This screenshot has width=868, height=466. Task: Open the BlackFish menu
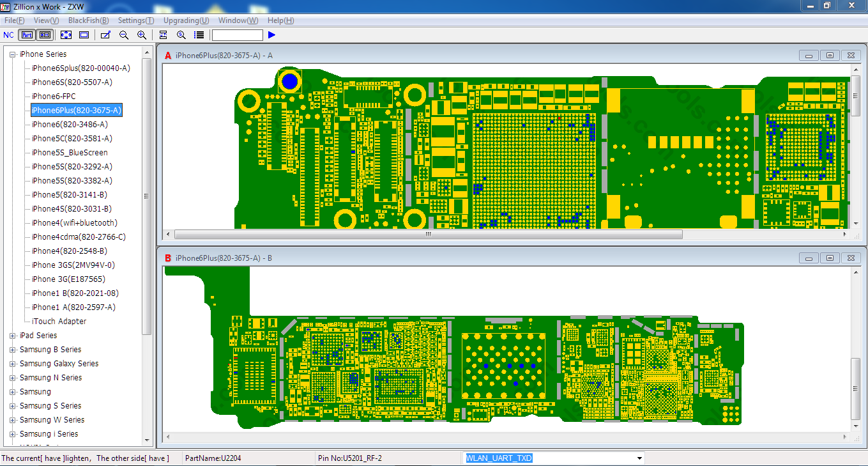(x=88, y=20)
